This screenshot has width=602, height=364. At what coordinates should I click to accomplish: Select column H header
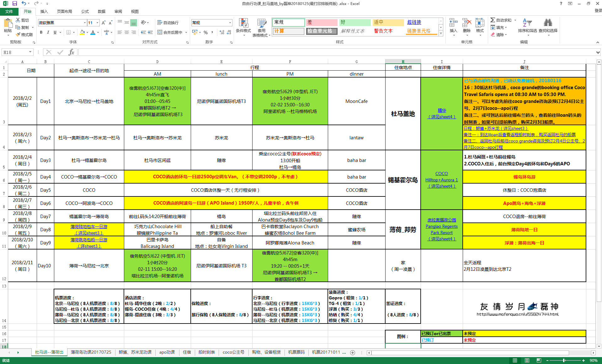[x=403, y=62]
